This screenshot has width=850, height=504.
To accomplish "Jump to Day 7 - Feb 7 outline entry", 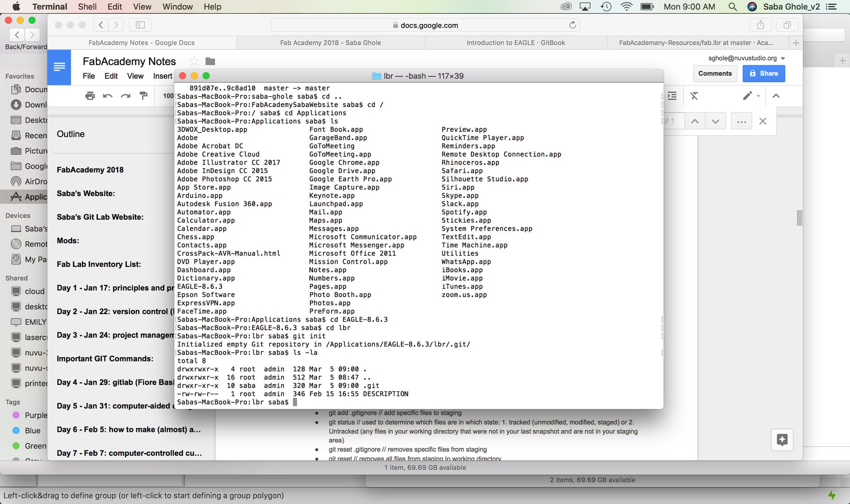I will [x=129, y=453].
